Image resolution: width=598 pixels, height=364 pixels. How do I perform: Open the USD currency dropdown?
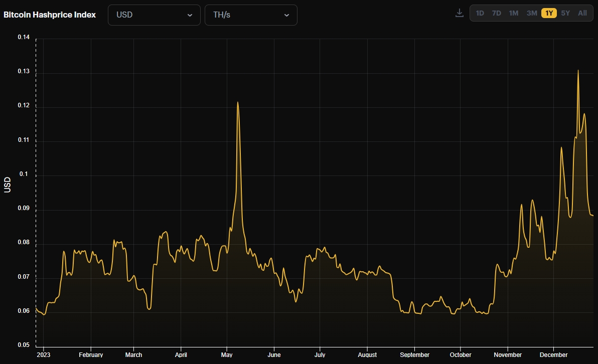point(154,15)
